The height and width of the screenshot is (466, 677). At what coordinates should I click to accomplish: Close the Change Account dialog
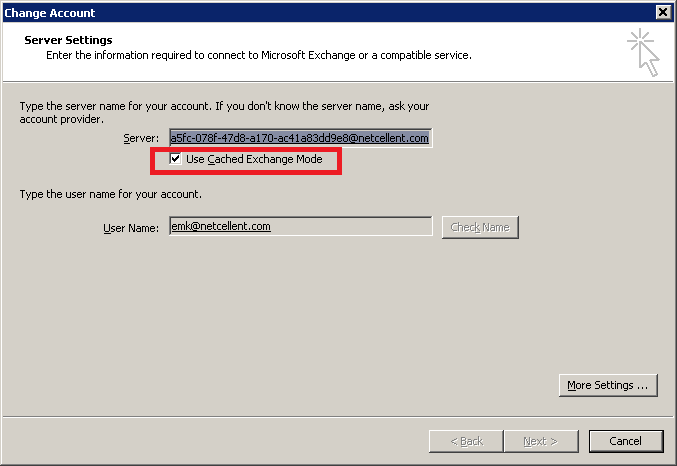coord(663,12)
